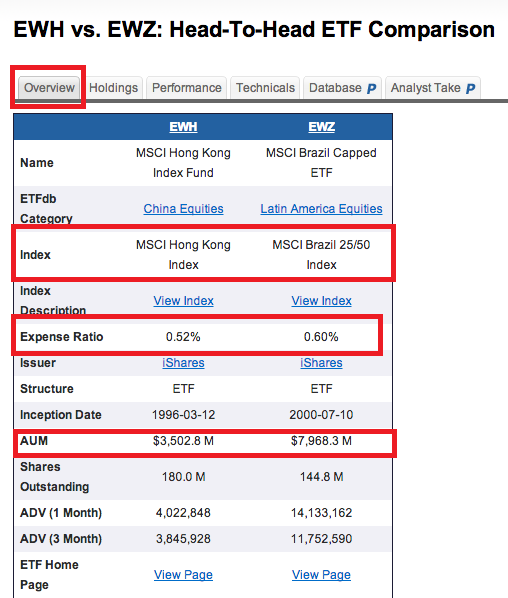
Task: Click the EWZ inception date 2000-07-10
Action: click(x=322, y=415)
